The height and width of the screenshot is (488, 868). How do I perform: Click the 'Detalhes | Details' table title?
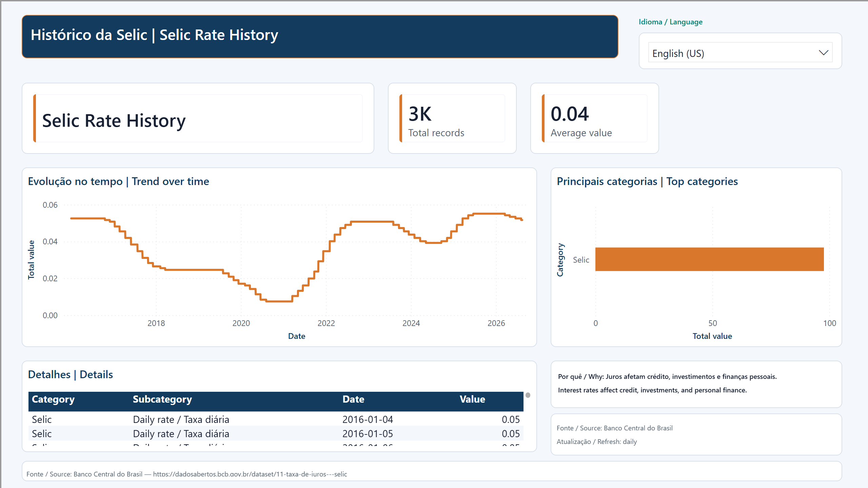coord(71,374)
